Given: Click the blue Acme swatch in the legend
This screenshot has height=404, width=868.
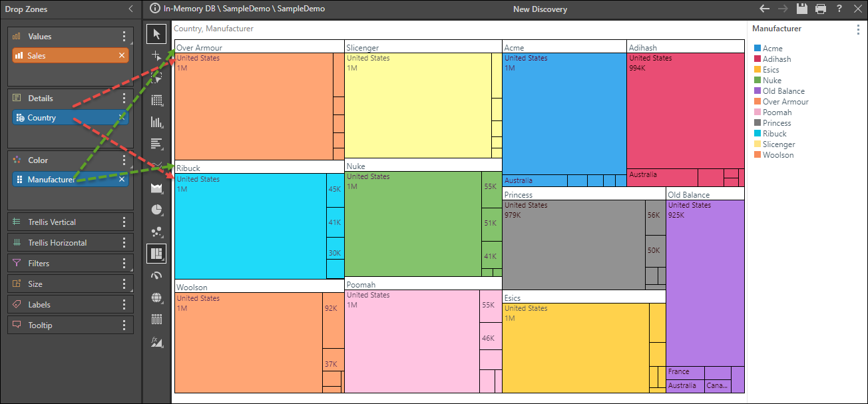Looking at the screenshot, I should pyautogui.click(x=756, y=48).
